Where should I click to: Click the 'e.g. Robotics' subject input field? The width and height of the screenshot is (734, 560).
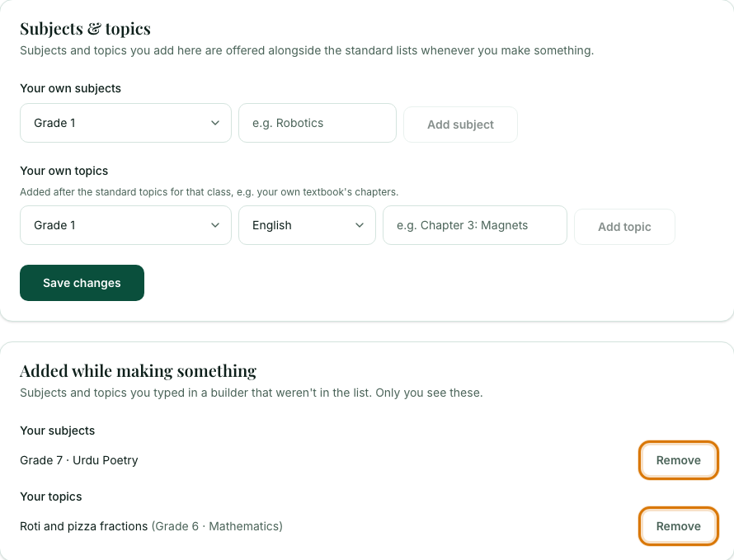[318, 123]
